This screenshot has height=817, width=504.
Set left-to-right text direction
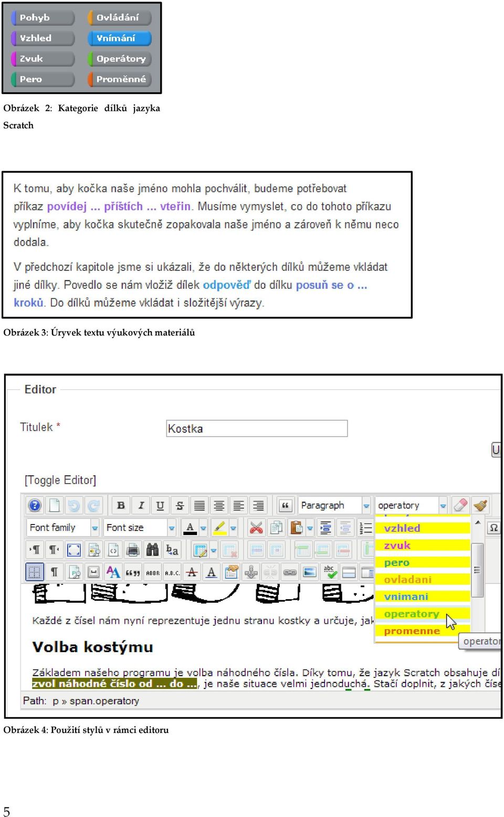35,550
